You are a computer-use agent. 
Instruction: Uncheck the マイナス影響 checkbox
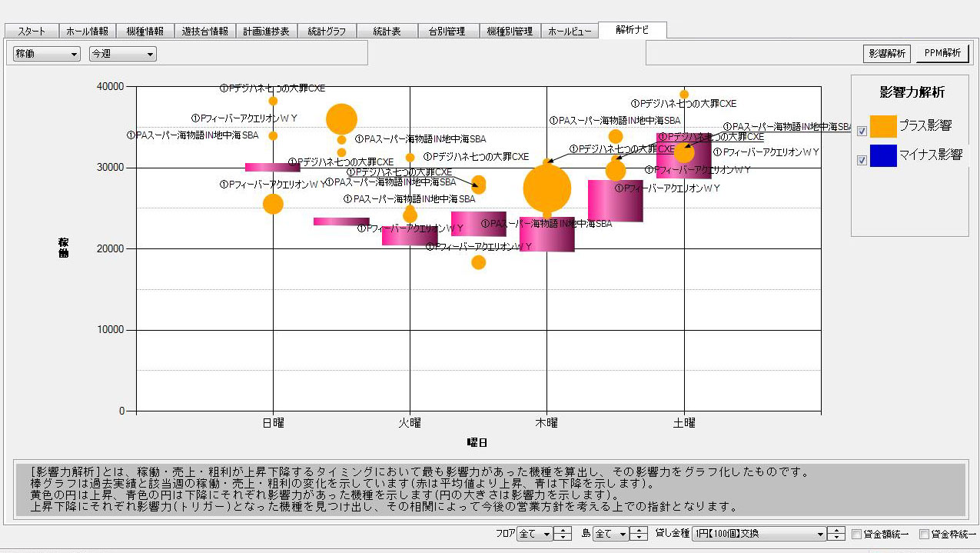pos(862,160)
